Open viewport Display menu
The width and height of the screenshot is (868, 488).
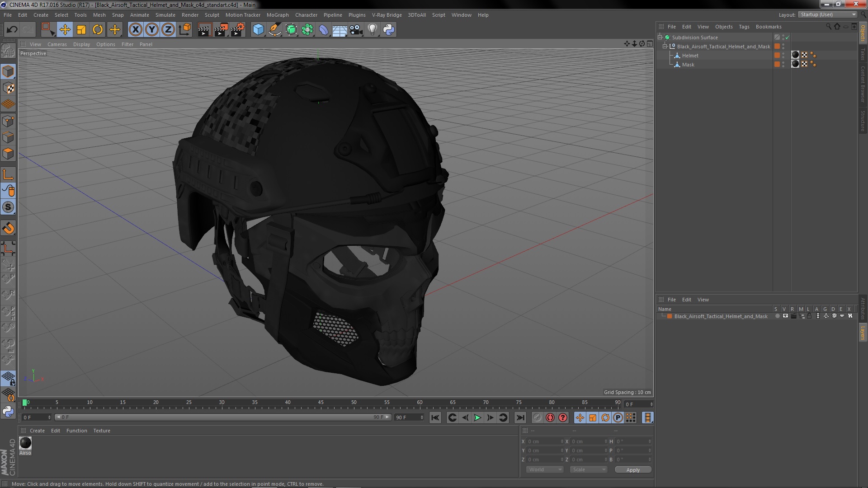[81, 44]
